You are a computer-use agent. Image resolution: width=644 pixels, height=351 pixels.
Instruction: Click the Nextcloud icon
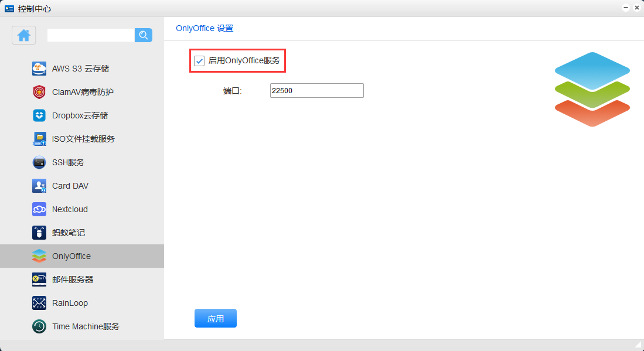click(x=39, y=209)
